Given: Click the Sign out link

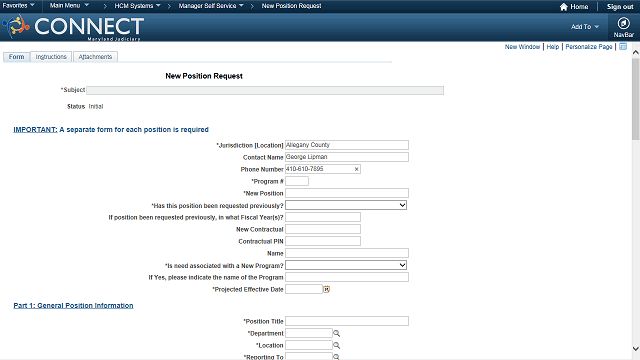Looking at the screenshot, I should (x=620, y=7).
